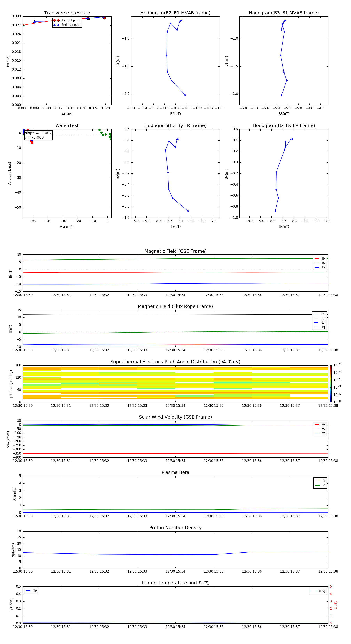This screenshot has height=644, width=351.
Task: Select the '2nd half path' legend entry
Action: 67,25
